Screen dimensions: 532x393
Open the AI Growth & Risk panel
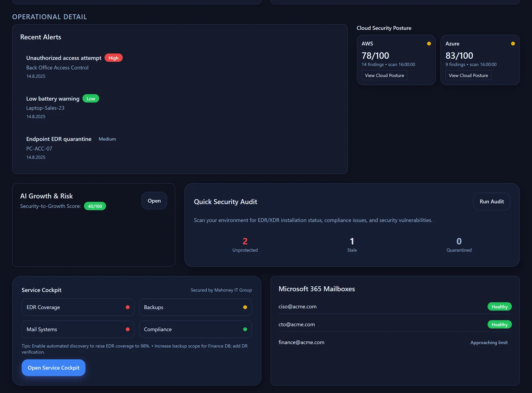[x=154, y=200]
